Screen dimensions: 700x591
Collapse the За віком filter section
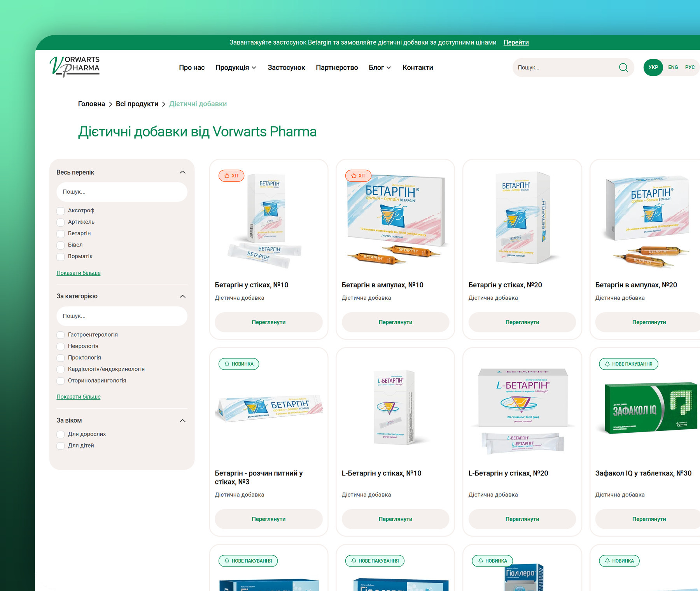pos(182,421)
